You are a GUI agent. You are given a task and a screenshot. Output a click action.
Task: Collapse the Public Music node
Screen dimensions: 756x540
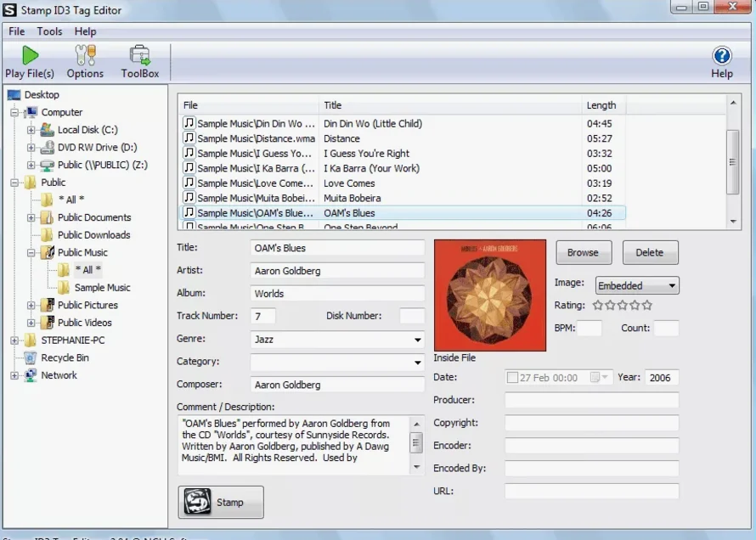31,252
